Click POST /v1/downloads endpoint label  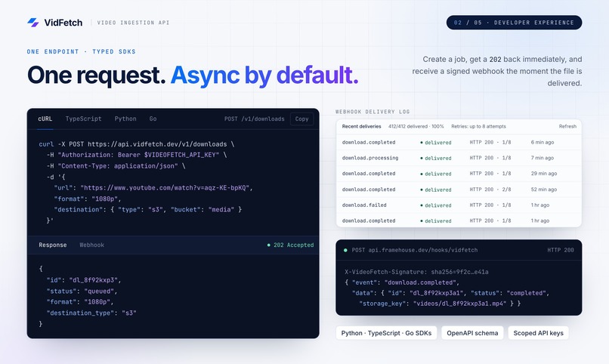coord(255,119)
